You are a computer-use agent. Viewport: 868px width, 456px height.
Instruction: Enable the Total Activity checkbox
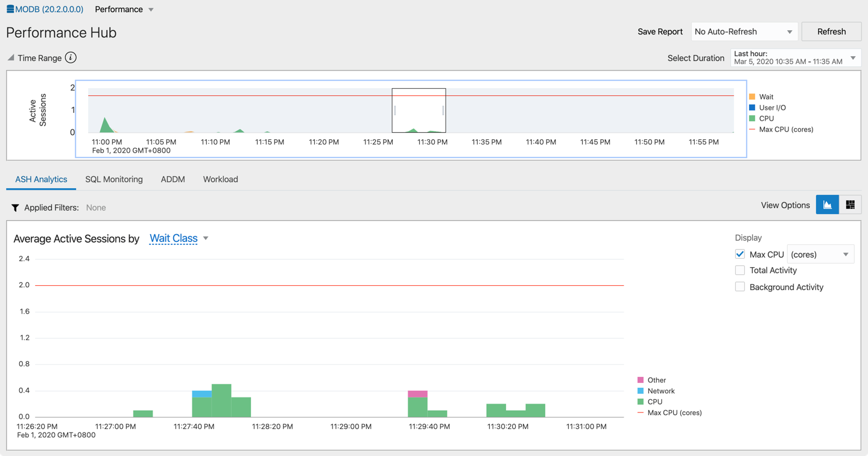(740, 270)
